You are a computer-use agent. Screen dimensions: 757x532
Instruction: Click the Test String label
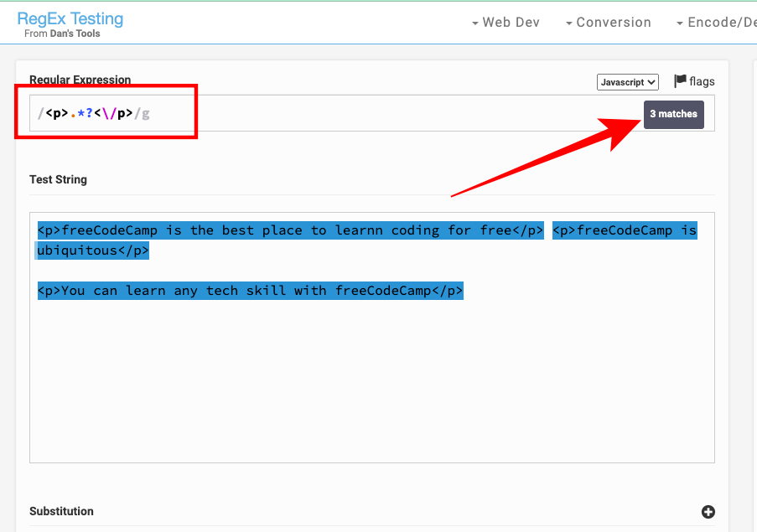(x=58, y=179)
